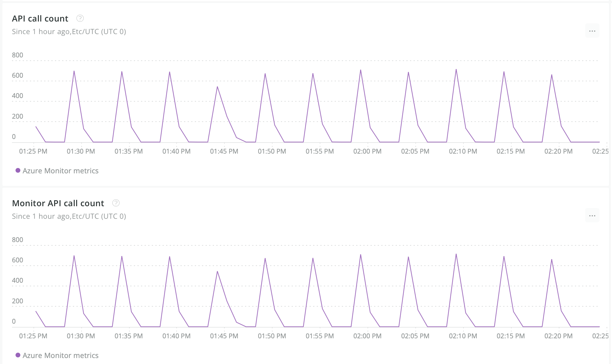The image size is (612, 364).
Task: Click the 02:20 PM axis label in the Monitor API call count chart
Action: [x=559, y=336]
